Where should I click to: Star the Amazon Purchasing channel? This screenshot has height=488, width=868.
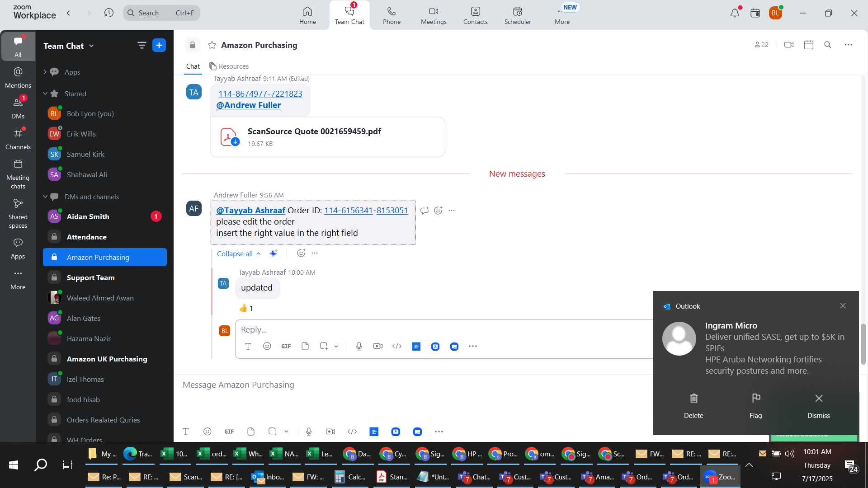[212, 45]
